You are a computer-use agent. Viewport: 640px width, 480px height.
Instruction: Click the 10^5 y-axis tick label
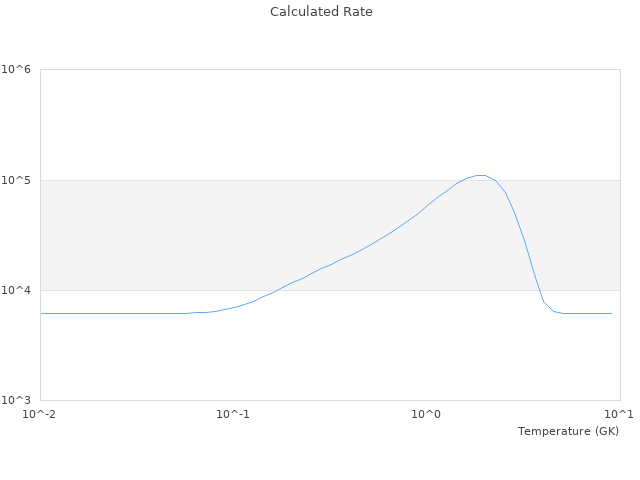[x=17, y=180]
